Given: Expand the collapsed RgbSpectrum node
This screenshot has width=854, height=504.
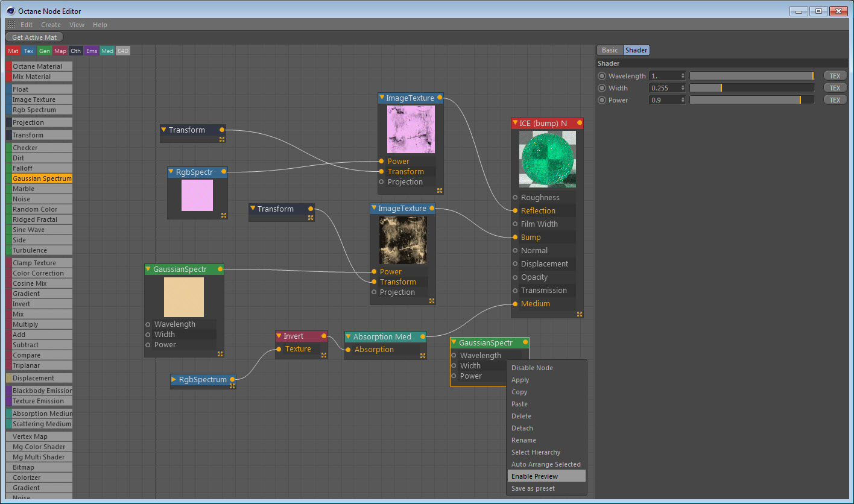Looking at the screenshot, I should [x=174, y=380].
